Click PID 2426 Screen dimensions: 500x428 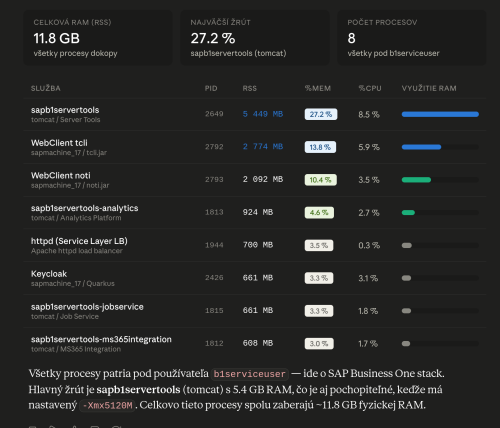pos(214,278)
